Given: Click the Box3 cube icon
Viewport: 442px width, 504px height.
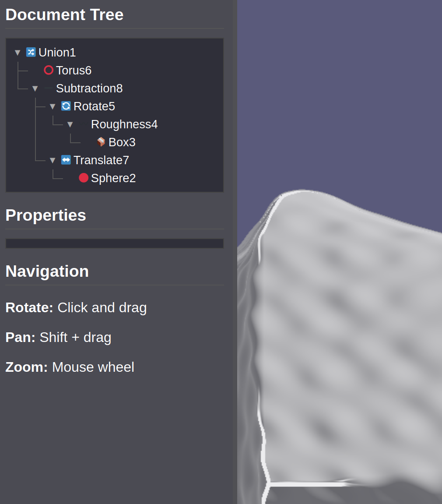Looking at the screenshot, I should click(x=101, y=142).
